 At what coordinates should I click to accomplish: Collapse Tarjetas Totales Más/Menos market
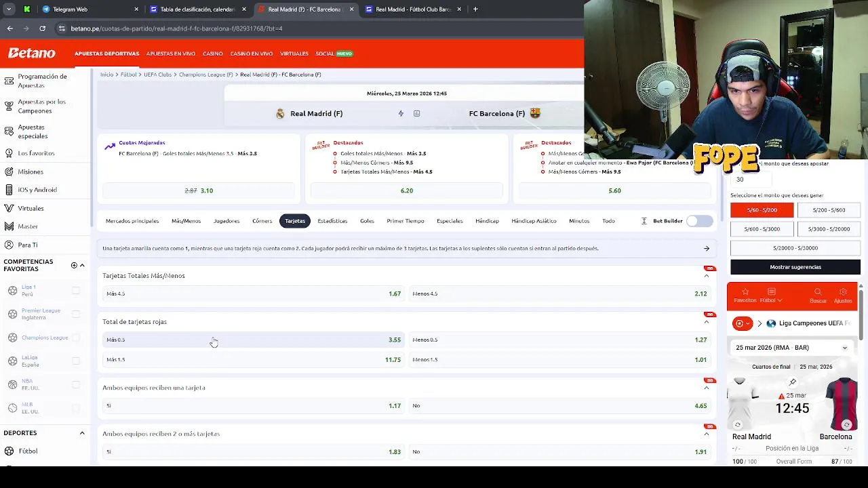(x=706, y=276)
